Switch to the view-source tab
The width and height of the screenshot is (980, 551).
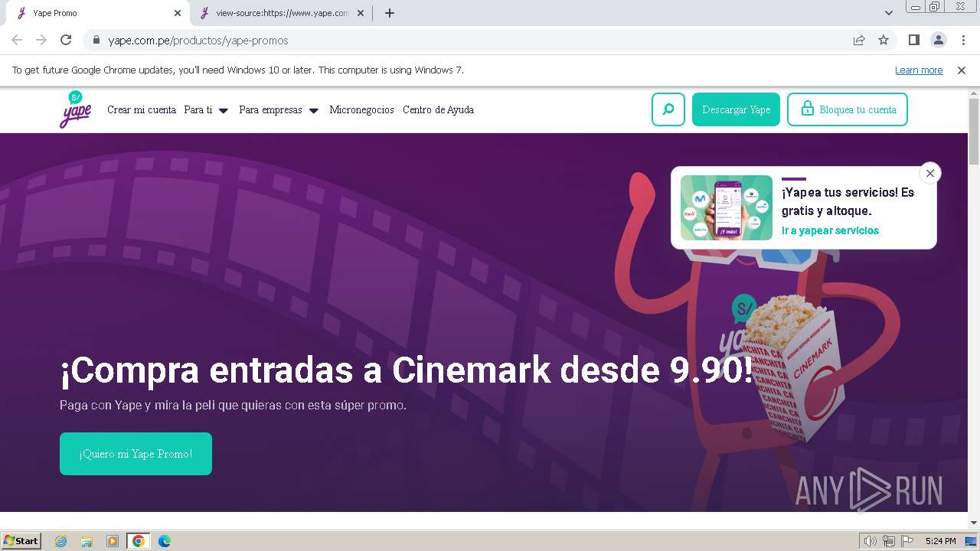(282, 13)
